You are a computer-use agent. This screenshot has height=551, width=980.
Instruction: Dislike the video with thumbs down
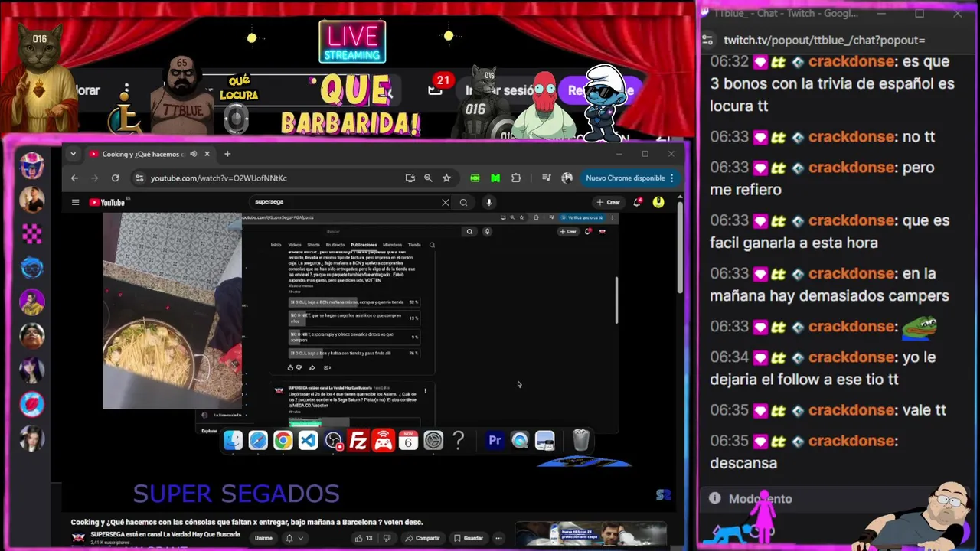387,538
